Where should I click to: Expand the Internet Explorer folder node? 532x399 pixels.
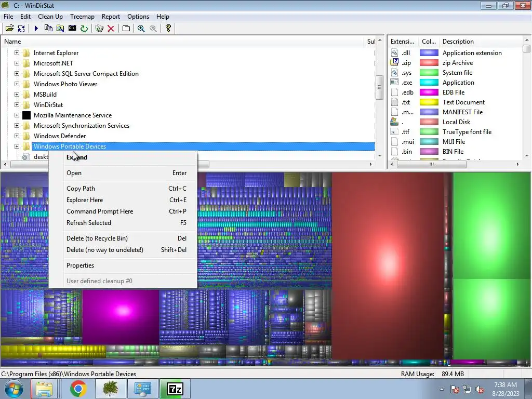(17, 53)
